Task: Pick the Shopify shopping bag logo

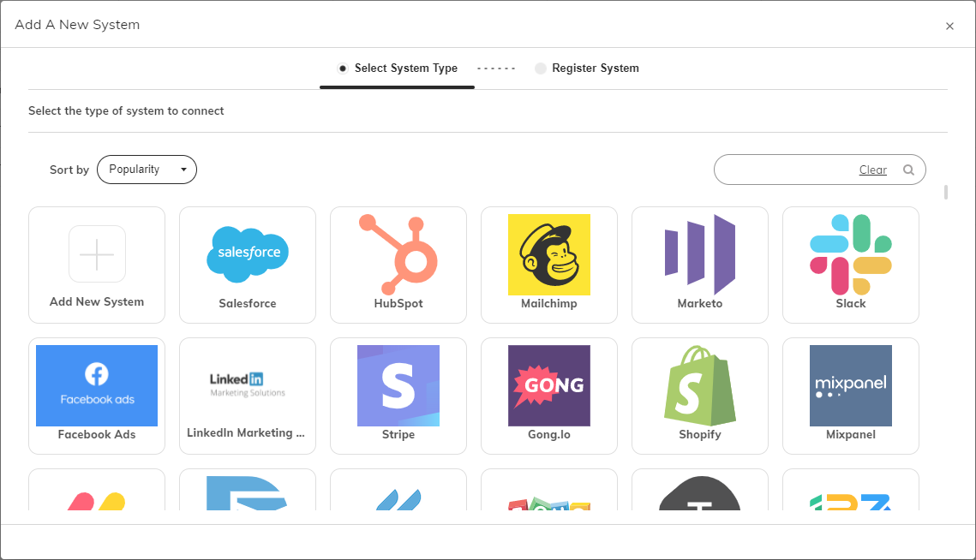Action: point(699,386)
